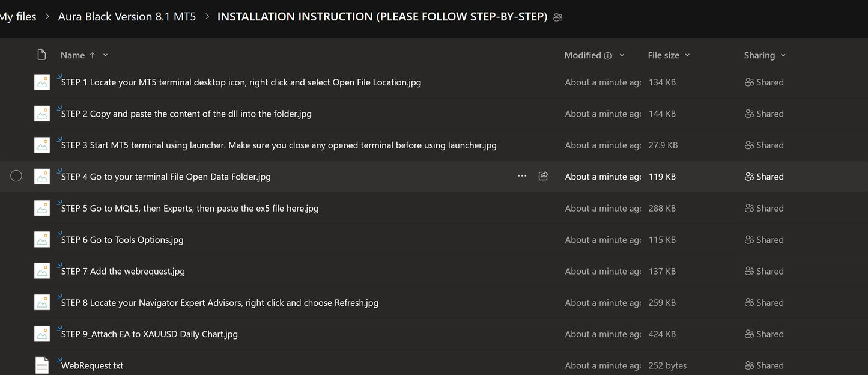Click the shared folder people icon beside title
868x375 pixels.
(558, 17)
